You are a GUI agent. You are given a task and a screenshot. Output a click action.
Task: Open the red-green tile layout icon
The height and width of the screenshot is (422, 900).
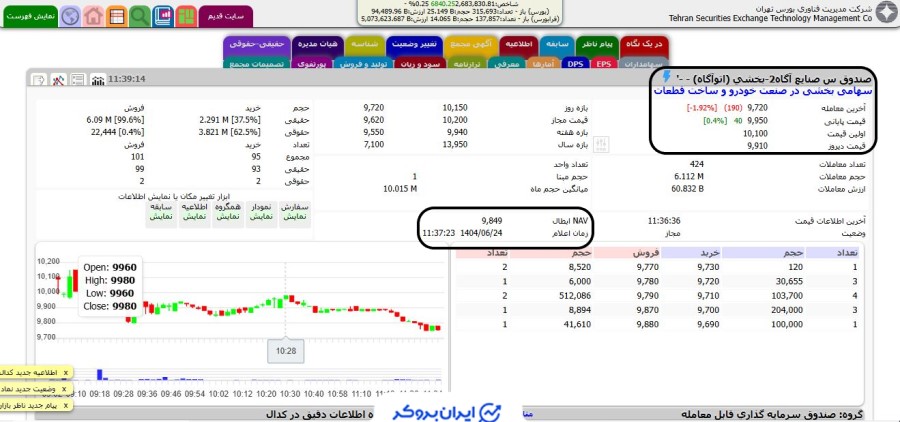click(185, 16)
